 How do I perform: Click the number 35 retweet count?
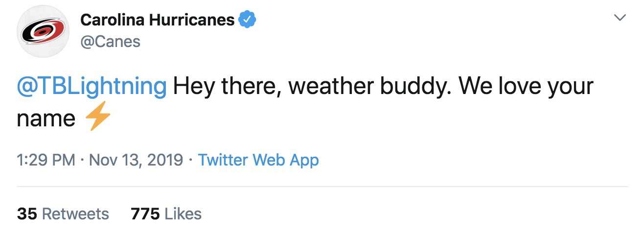27,214
